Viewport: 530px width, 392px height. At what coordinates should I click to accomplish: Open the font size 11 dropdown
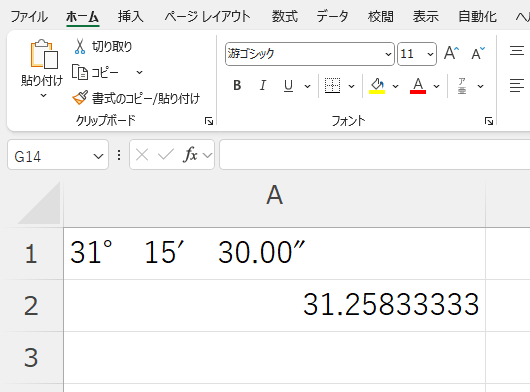coord(430,54)
